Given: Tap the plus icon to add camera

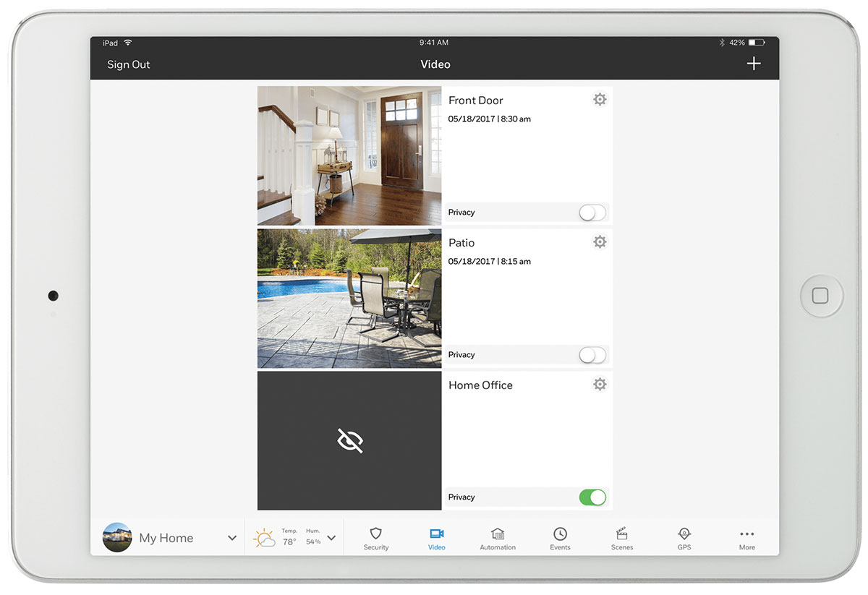Looking at the screenshot, I should (754, 64).
